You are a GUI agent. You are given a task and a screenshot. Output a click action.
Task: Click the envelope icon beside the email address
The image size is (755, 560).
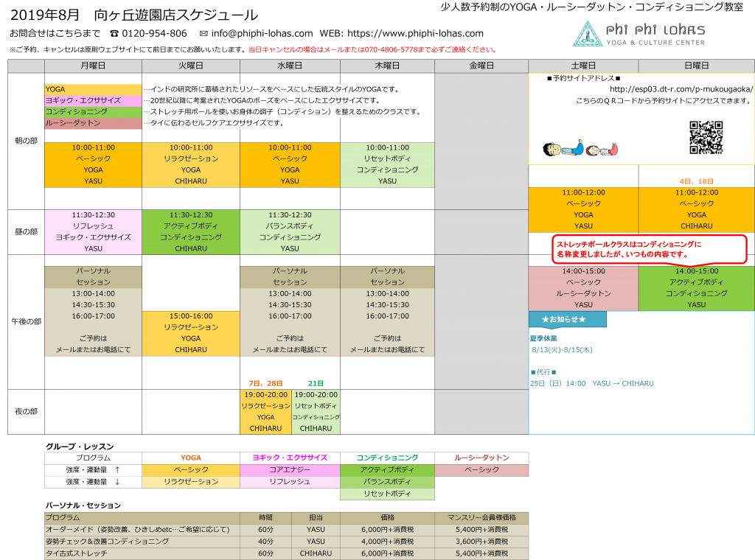tap(203, 34)
